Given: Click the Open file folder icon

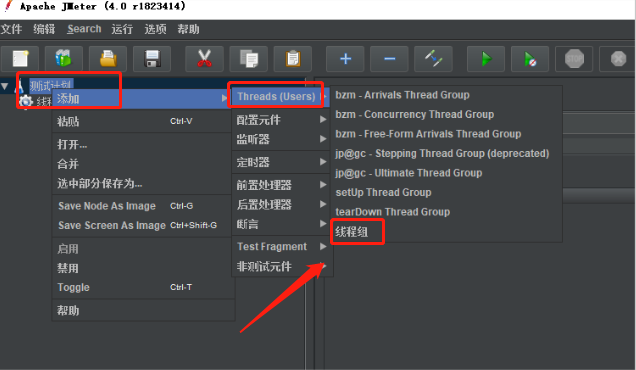Looking at the screenshot, I should tap(108, 59).
